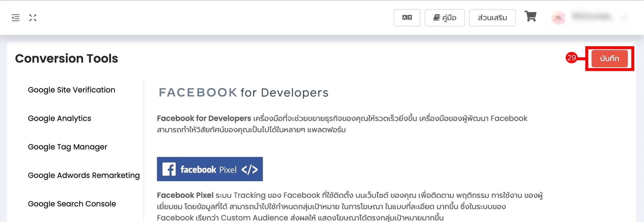
Task: Select Google Tag Manager tab
Action: pos(67,147)
